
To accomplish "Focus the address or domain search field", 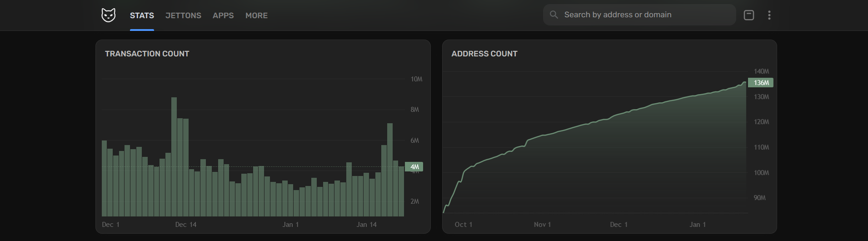I will coord(639,15).
